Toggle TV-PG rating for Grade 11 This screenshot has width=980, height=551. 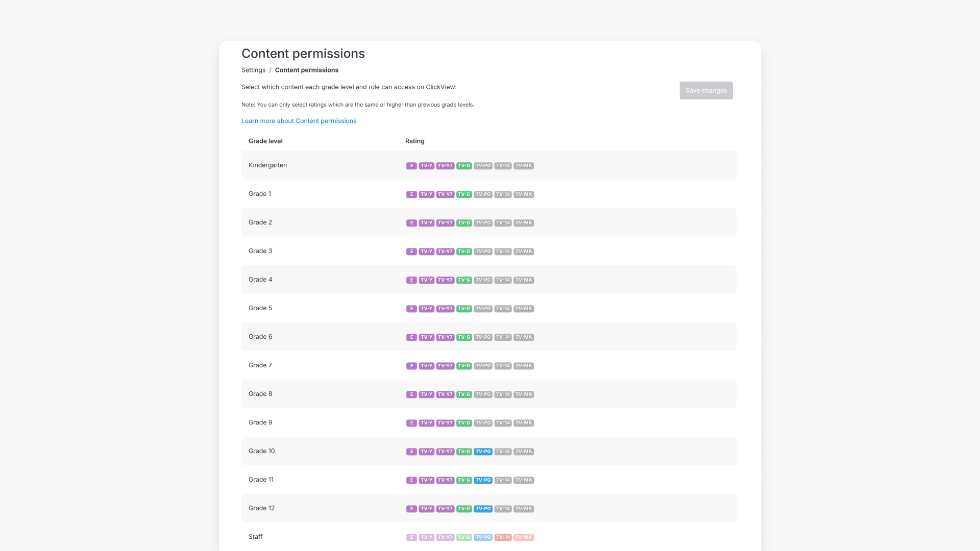(483, 480)
